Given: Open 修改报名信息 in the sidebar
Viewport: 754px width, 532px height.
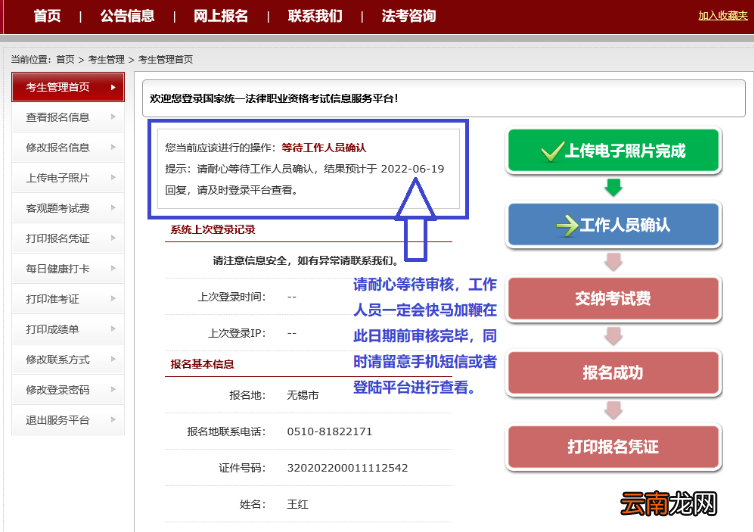Looking at the screenshot, I should 68,147.
